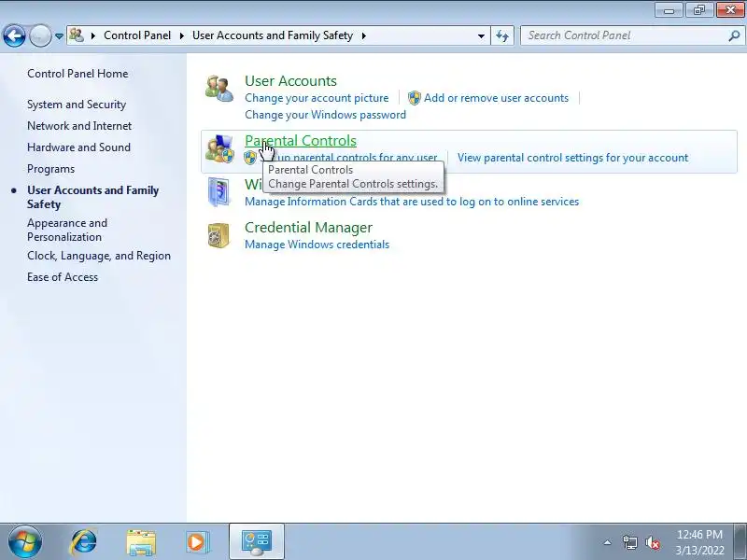Click Add or remove user accounts

(496, 98)
